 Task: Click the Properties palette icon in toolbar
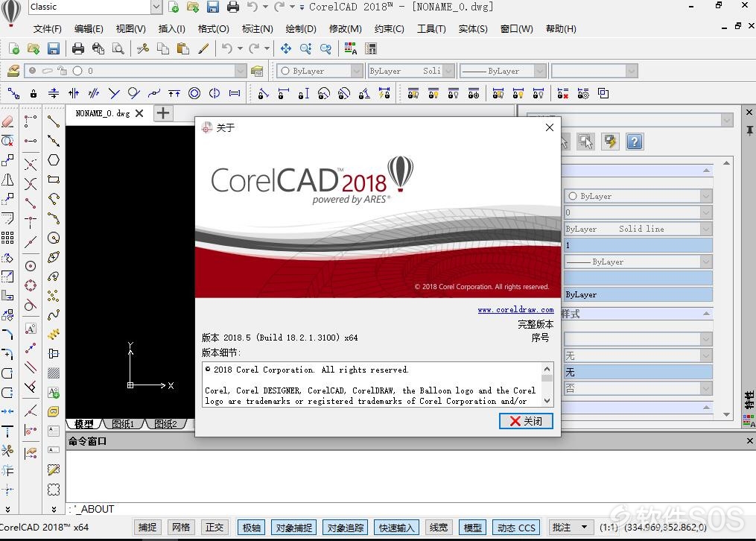(x=351, y=48)
